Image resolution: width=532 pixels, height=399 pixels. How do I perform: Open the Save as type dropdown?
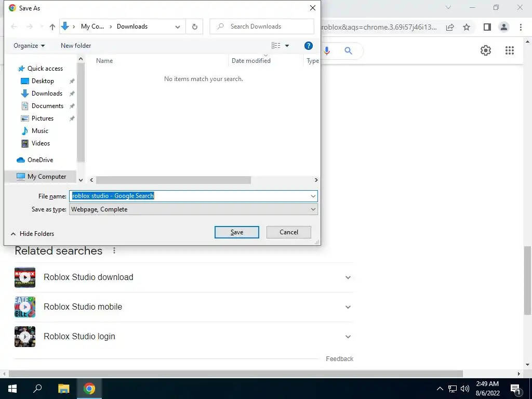coord(193,209)
